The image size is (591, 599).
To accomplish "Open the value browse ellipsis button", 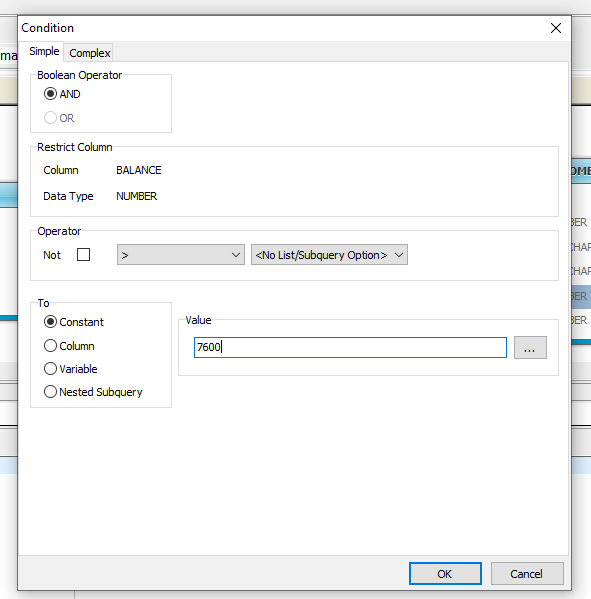I will (x=530, y=347).
